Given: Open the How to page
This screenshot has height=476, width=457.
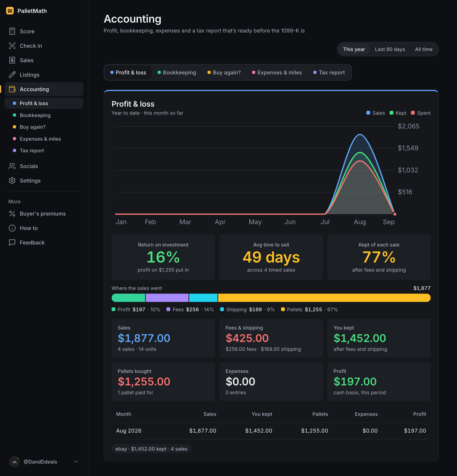Looking at the screenshot, I should coord(44,228).
